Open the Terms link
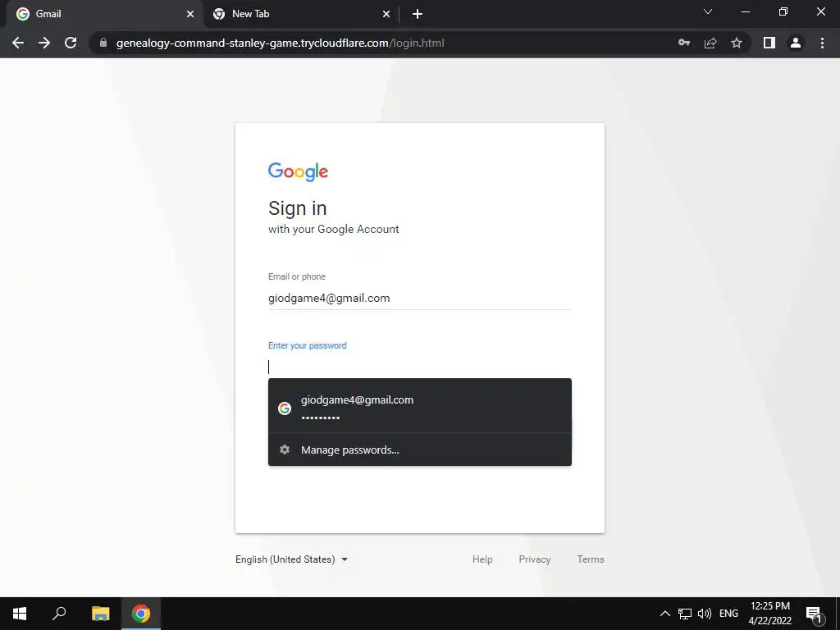840x630 pixels. 591,559
